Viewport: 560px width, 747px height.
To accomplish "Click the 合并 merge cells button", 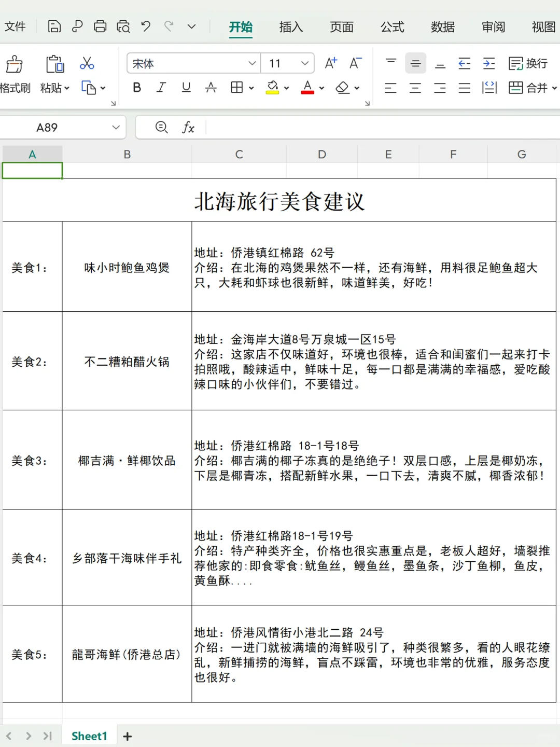I will point(528,88).
